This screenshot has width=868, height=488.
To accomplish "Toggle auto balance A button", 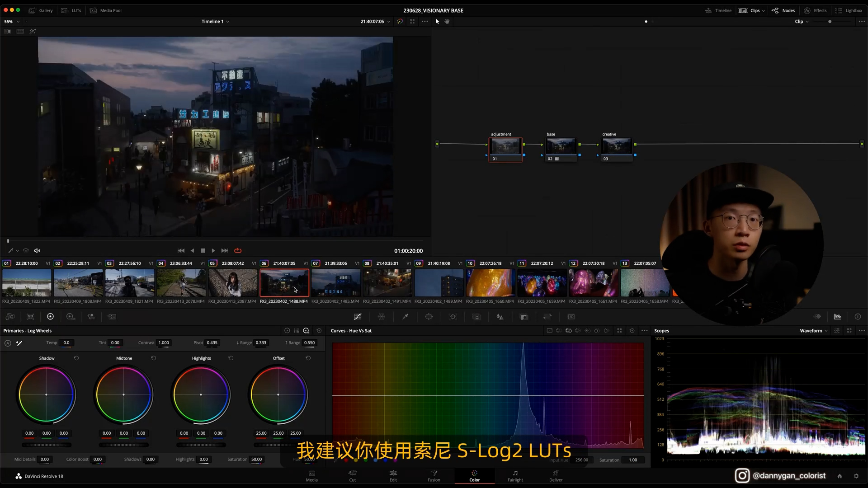I will [8, 343].
